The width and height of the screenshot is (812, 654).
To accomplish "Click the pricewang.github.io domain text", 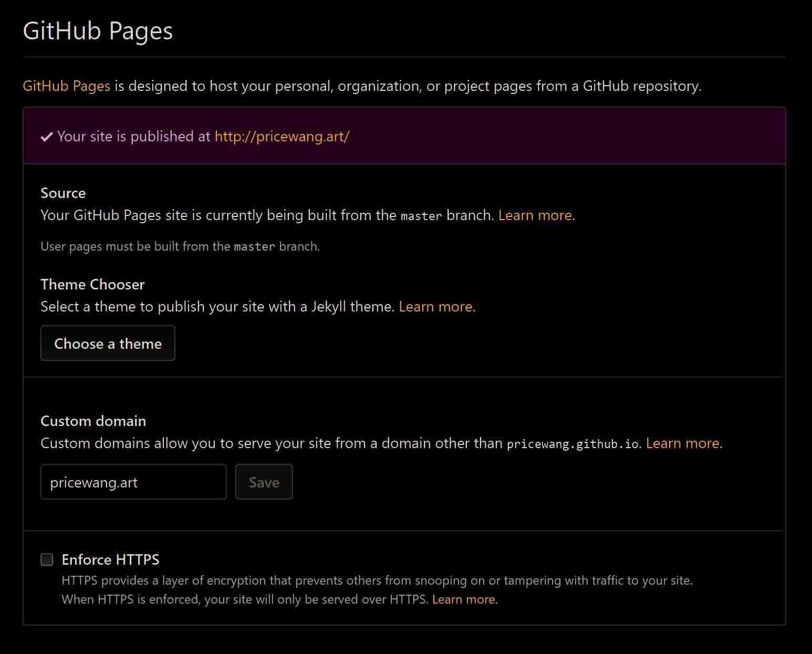I will [x=573, y=444].
